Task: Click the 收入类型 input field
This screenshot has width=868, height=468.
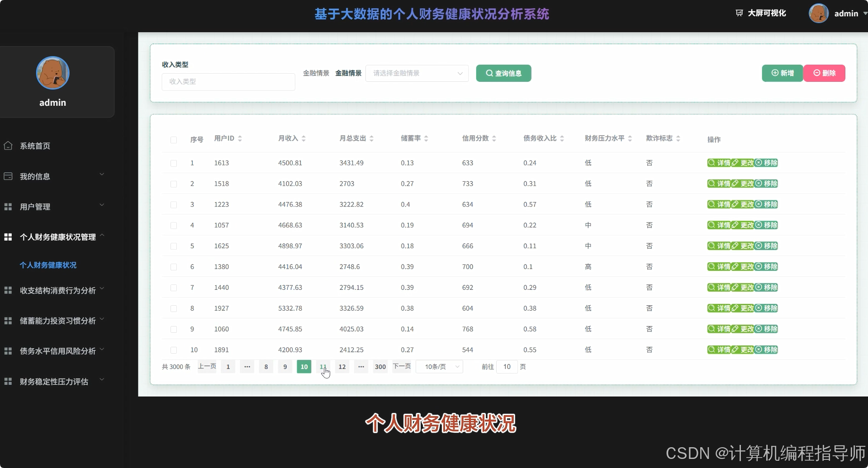Action: tap(228, 82)
